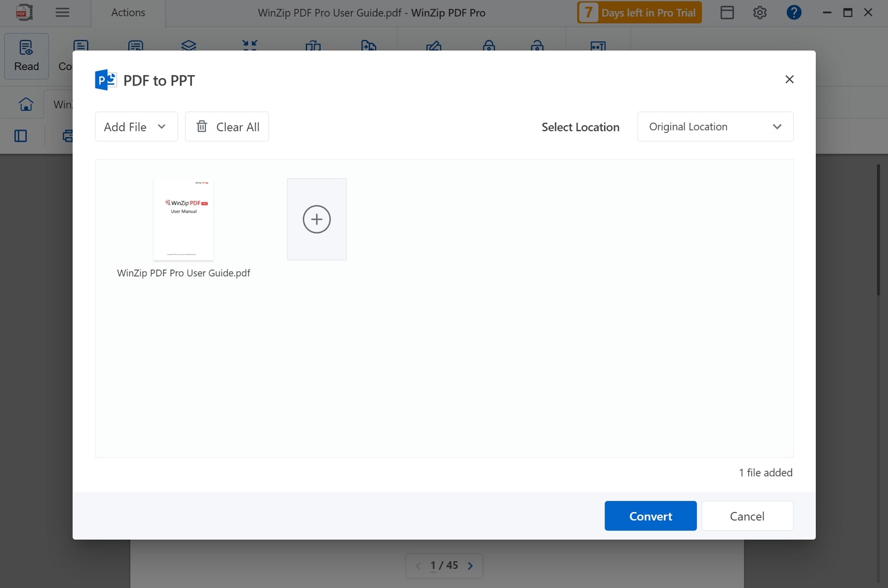
Task: Click the print icon in main window toolbar
Action: (x=68, y=136)
